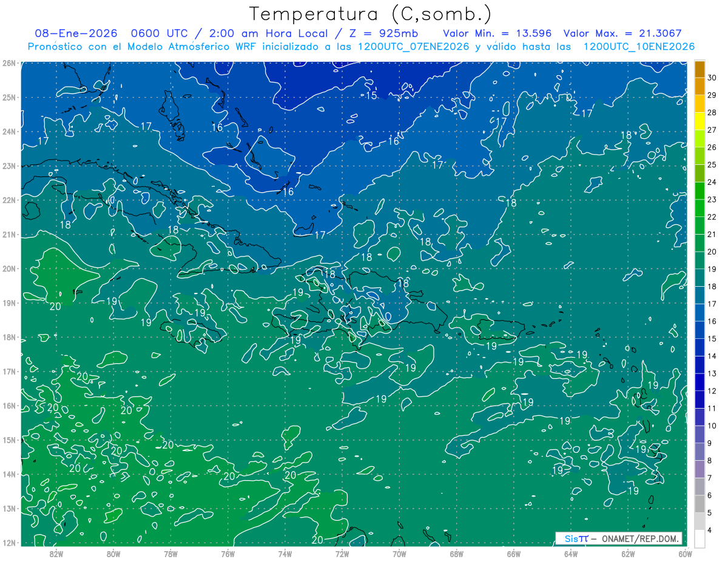
Task: Click the white swatch below the 4 label
Action: click(699, 538)
